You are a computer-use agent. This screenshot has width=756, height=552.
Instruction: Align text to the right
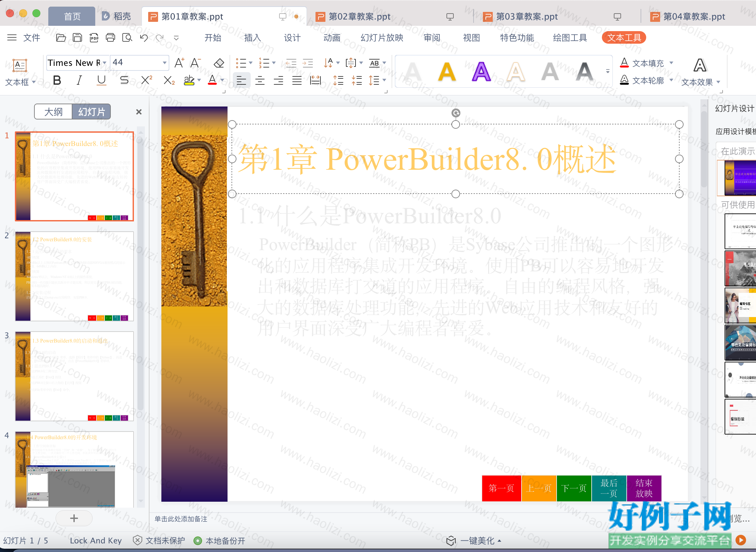click(x=278, y=80)
